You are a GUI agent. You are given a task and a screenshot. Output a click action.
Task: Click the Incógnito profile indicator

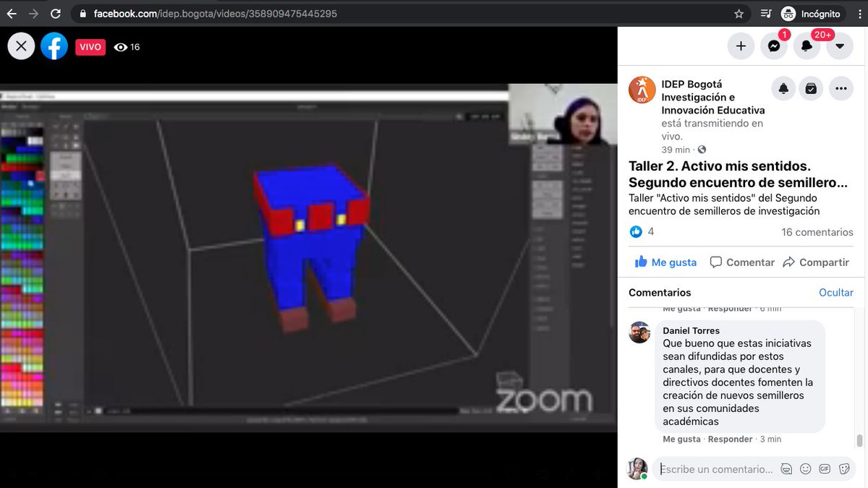pyautogui.click(x=811, y=14)
